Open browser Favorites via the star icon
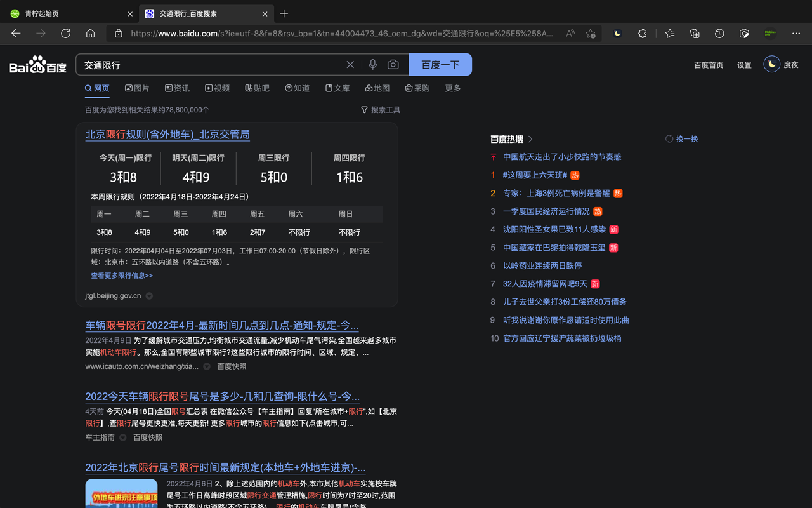The width and height of the screenshot is (812, 508). [669, 34]
